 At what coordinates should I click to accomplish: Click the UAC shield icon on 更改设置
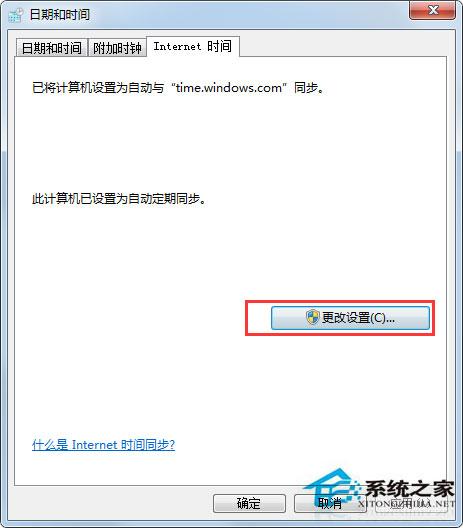point(312,318)
